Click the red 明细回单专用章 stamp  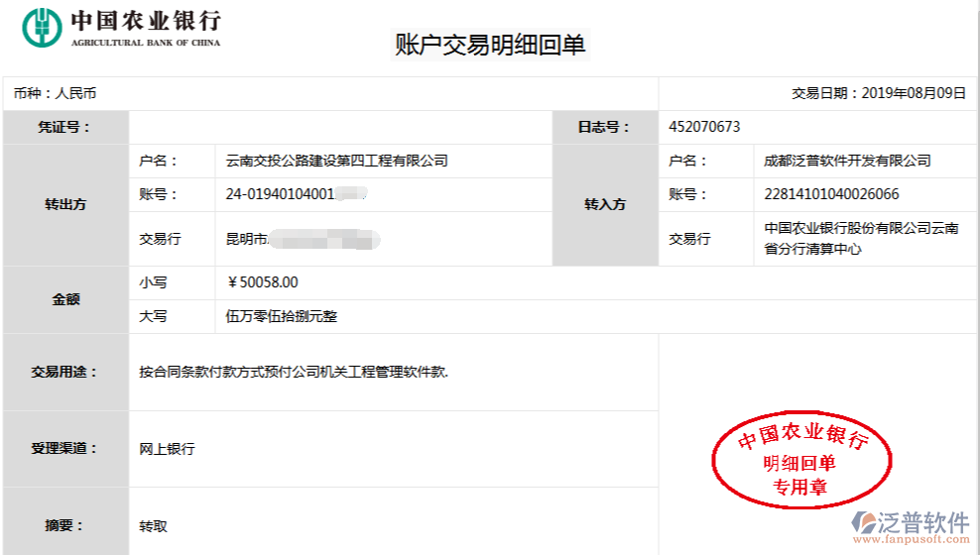[801, 460]
